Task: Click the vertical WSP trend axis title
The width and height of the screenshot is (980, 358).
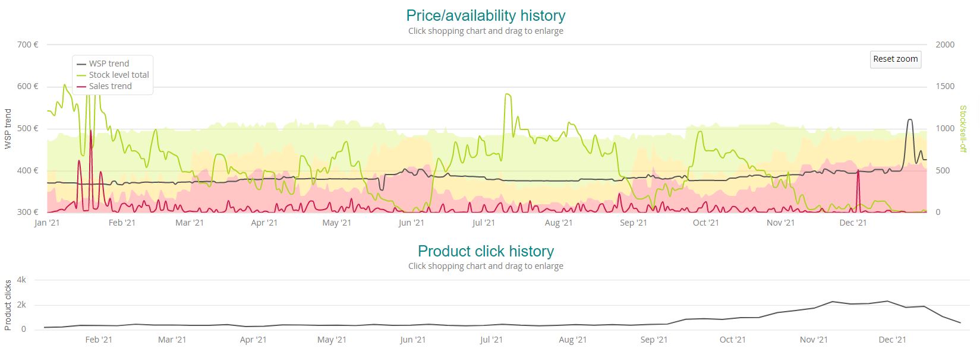Action: pos(8,128)
